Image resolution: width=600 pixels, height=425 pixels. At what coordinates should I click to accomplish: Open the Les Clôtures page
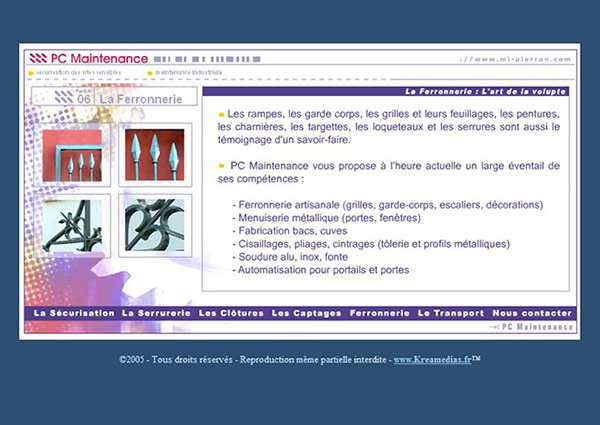coord(231,313)
